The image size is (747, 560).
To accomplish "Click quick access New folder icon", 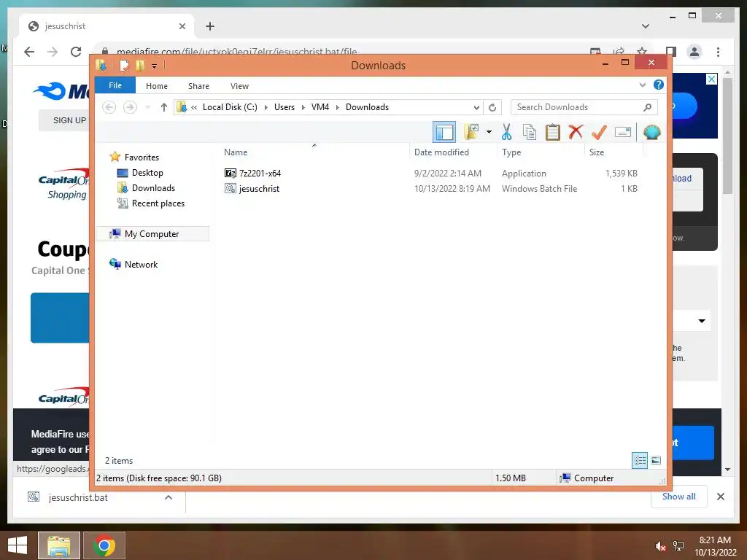I will tap(140, 65).
